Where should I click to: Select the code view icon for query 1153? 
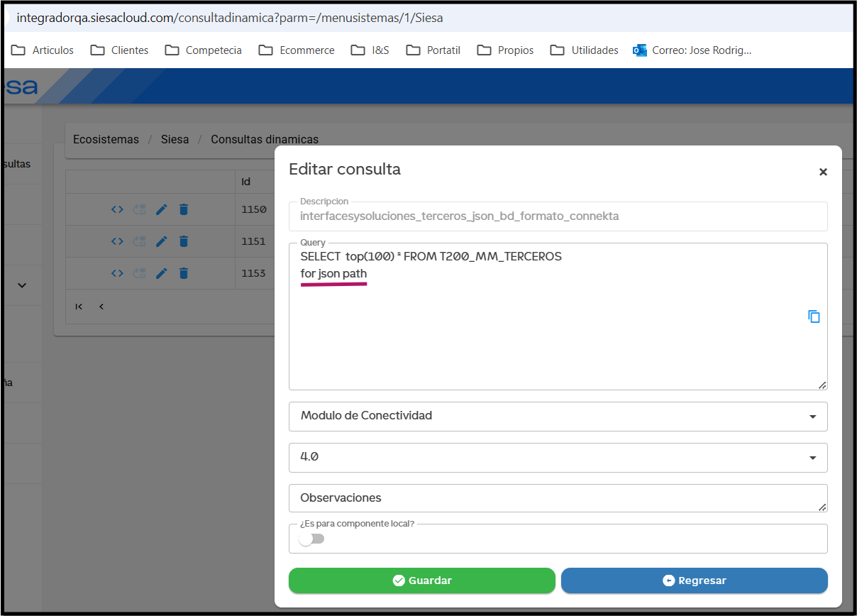(118, 273)
